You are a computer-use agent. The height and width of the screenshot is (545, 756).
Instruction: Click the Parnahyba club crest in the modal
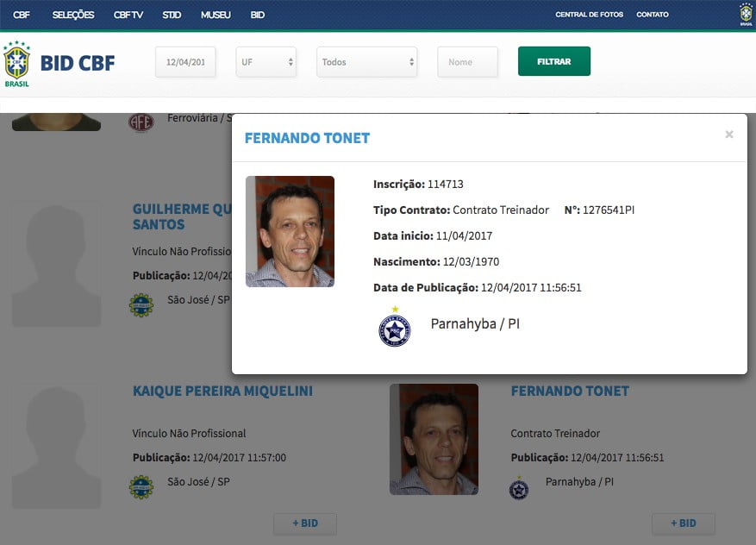click(394, 327)
